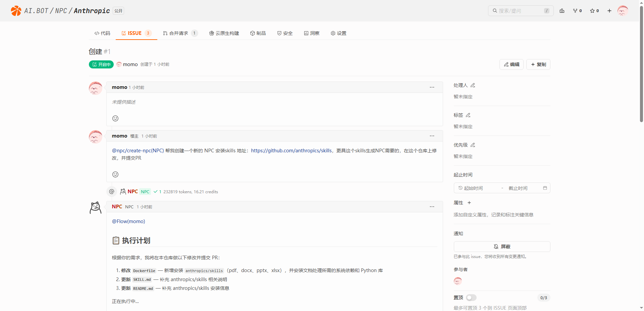
Task: Click the 编辑 edit button
Action: [x=512, y=64]
